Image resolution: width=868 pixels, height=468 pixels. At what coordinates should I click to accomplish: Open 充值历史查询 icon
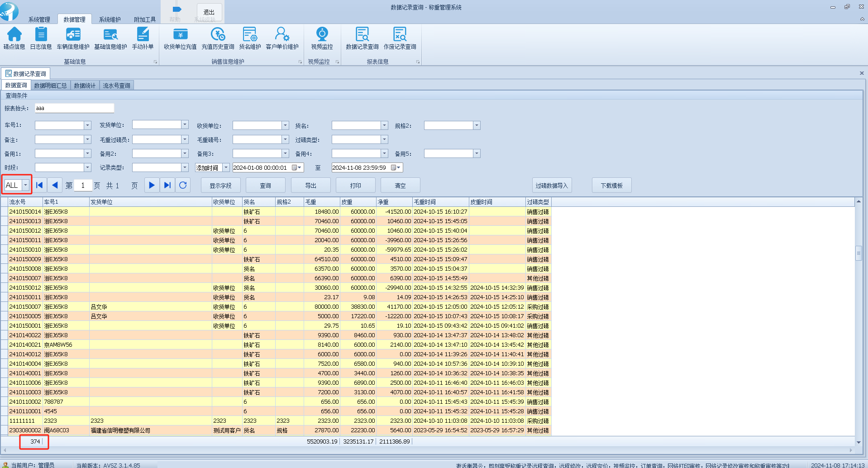(218, 38)
